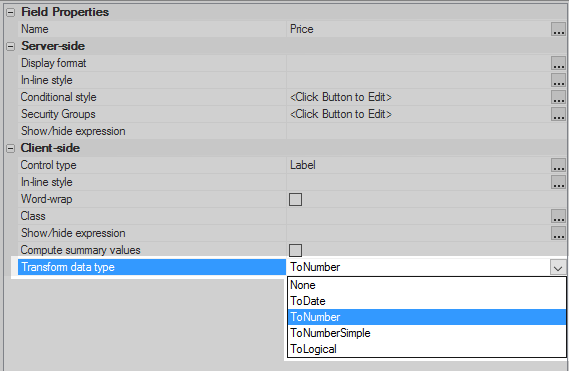Click the Name property label

tap(34, 29)
